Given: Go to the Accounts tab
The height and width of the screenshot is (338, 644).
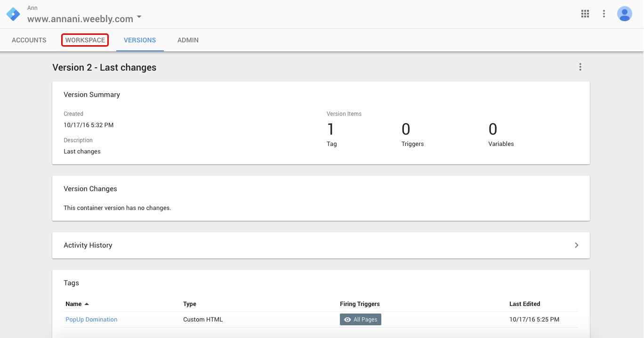Looking at the screenshot, I should coord(29,40).
